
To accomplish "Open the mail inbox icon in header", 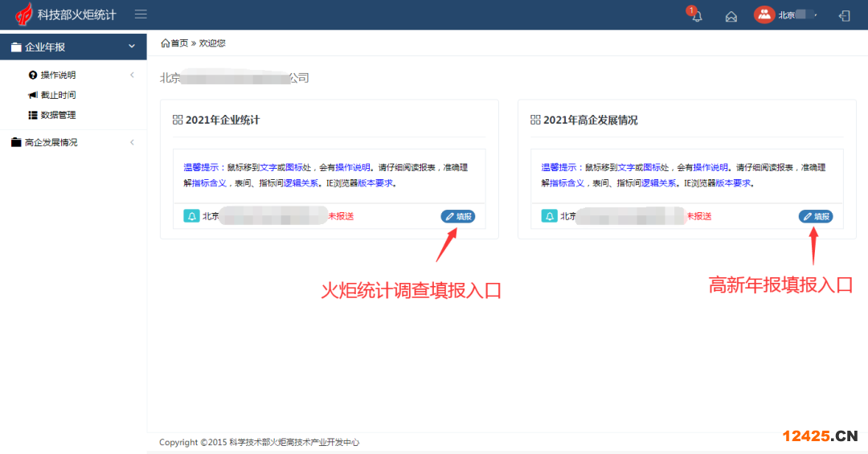I will coord(731,16).
